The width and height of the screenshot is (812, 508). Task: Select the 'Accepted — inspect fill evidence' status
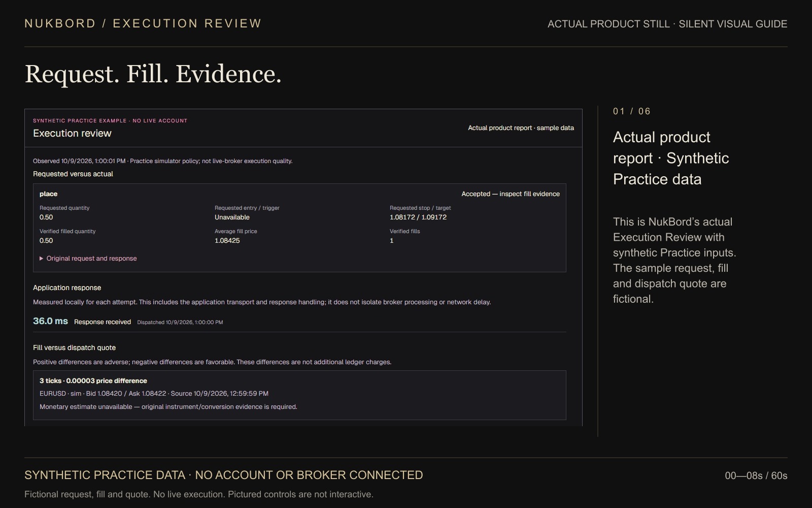coord(511,194)
